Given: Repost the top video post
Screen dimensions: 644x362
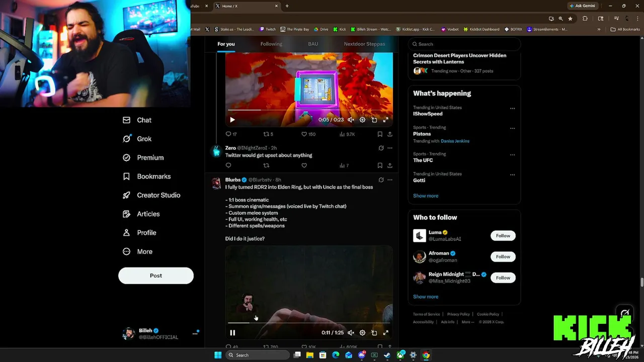Looking at the screenshot, I should tap(268, 134).
